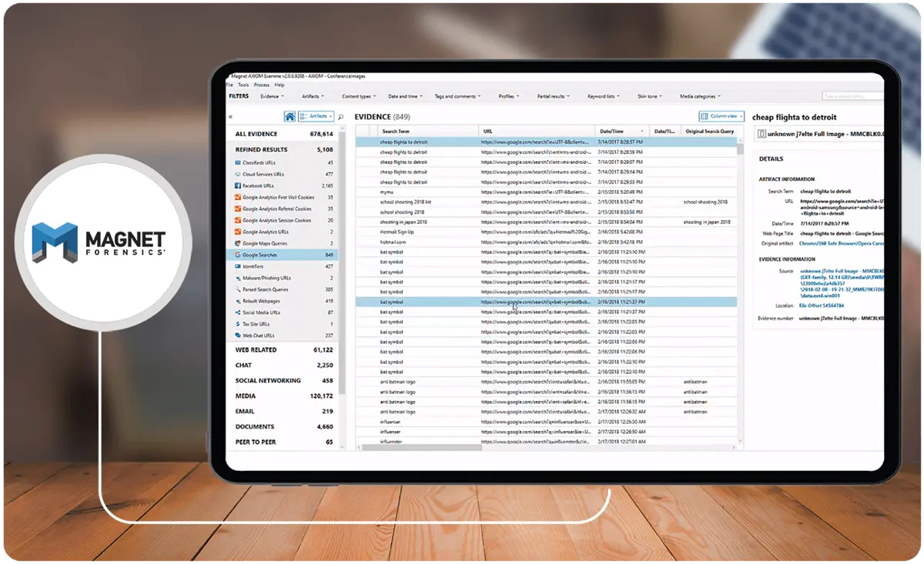Click the Malware/Phishing URLs icon

click(x=238, y=279)
